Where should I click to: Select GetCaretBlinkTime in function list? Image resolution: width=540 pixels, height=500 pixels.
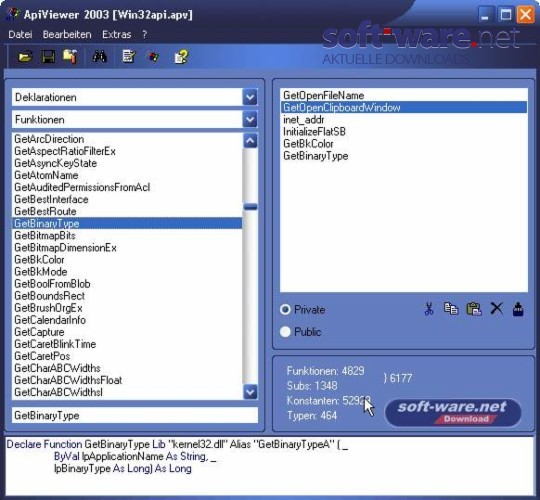[x=127, y=344]
